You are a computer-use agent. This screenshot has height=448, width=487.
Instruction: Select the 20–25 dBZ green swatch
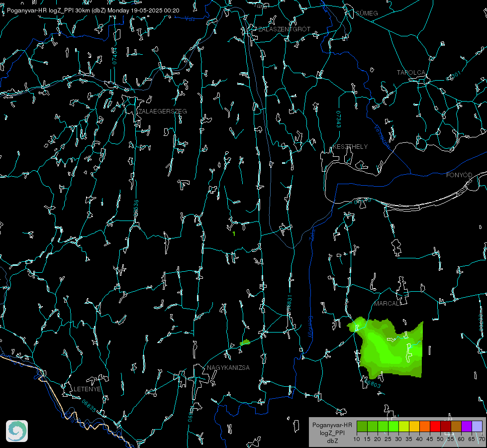pyautogui.click(x=383, y=426)
